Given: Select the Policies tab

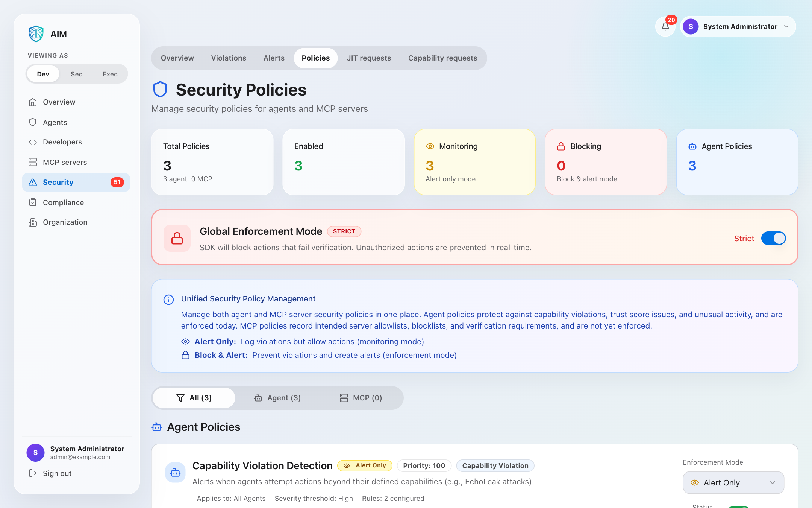Looking at the screenshot, I should (316, 58).
